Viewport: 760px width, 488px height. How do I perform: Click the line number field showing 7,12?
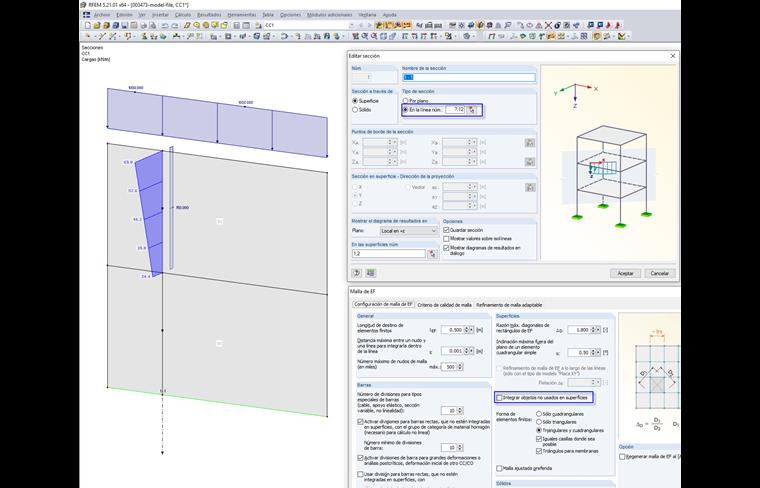pos(455,110)
